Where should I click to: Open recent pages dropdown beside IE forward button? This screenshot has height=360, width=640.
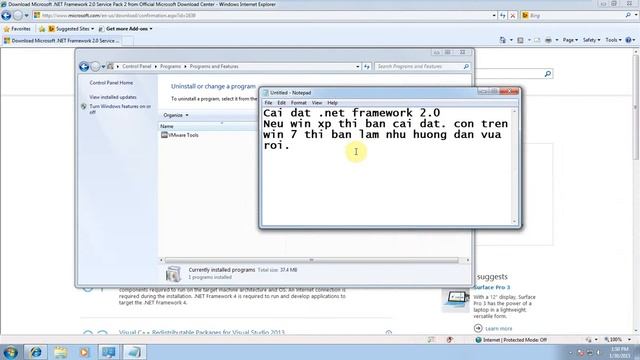(27, 16)
